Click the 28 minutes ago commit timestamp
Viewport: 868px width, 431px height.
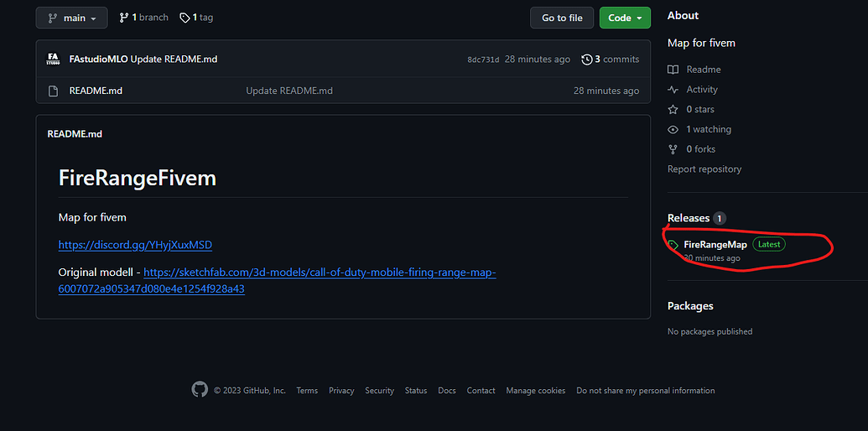[538, 60]
